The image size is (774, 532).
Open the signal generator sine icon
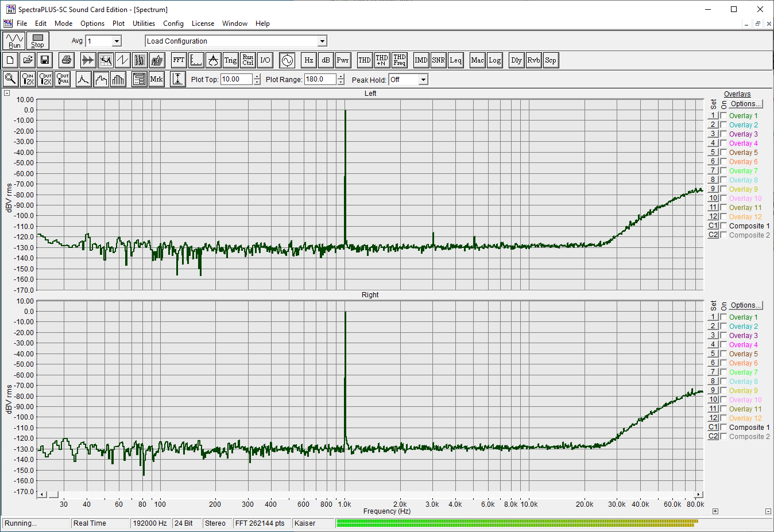point(287,60)
